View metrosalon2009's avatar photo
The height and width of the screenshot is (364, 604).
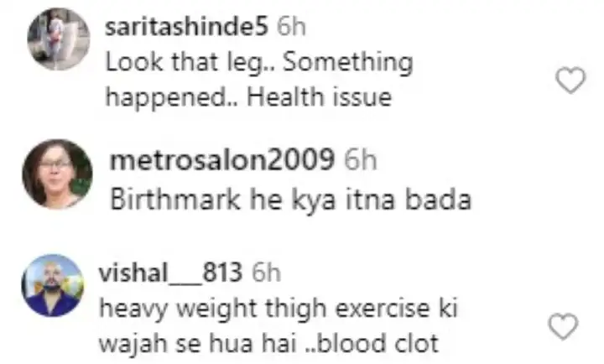(57, 174)
